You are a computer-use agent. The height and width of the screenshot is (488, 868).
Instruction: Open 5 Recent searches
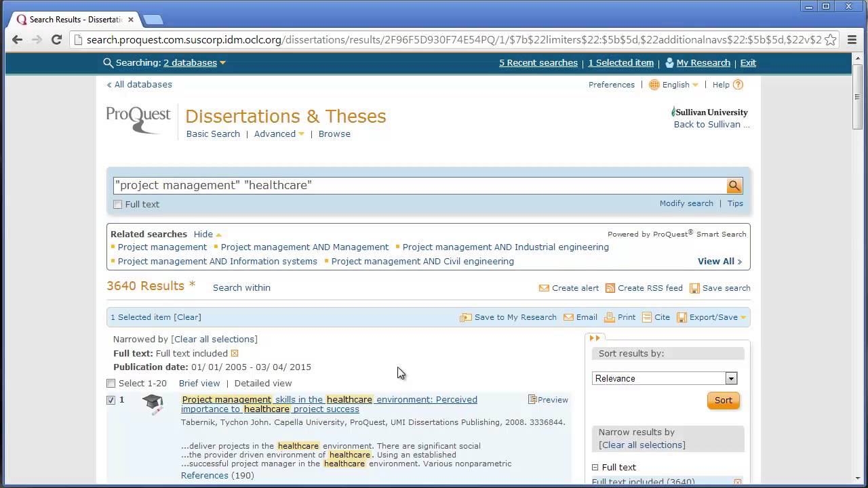(538, 62)
